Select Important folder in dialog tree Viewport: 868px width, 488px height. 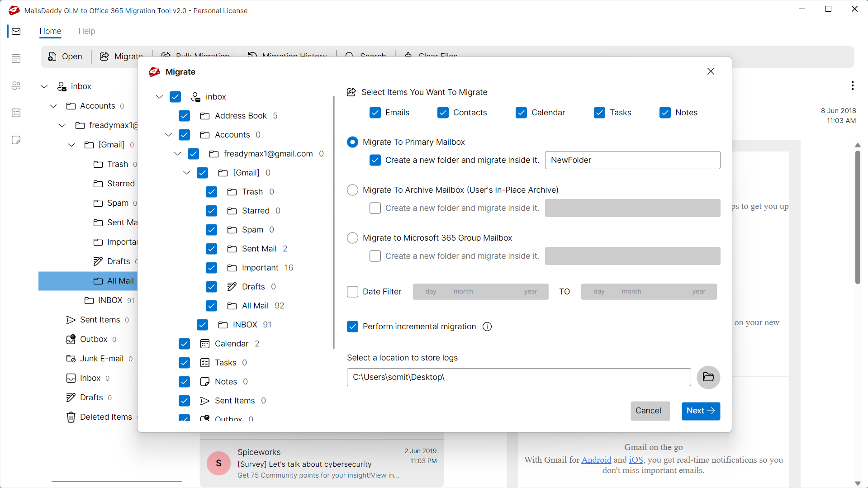(260, 268)
